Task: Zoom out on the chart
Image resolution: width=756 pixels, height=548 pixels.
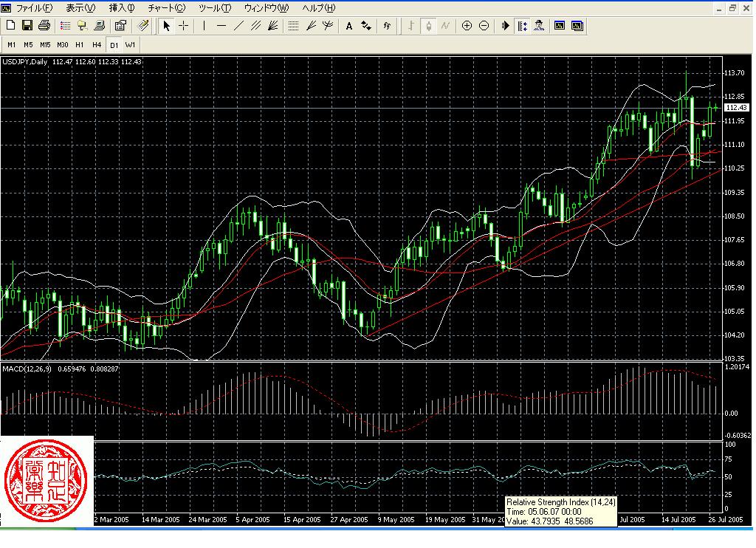Action: click(484, 26)
